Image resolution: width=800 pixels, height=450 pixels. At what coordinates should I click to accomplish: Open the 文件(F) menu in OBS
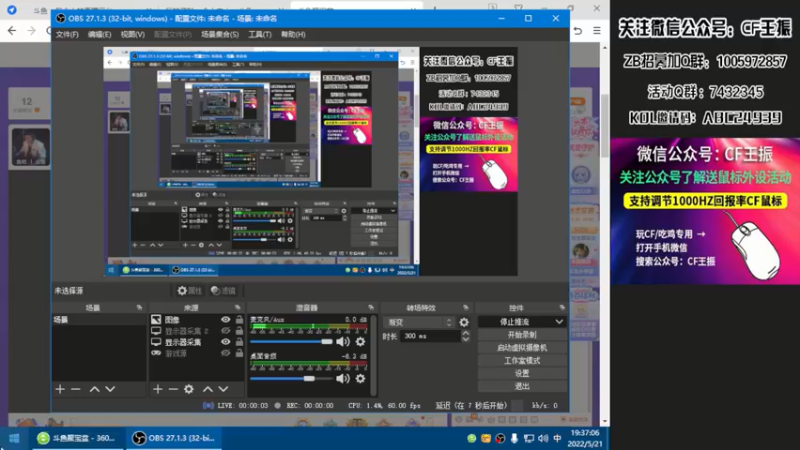[67, 34]
